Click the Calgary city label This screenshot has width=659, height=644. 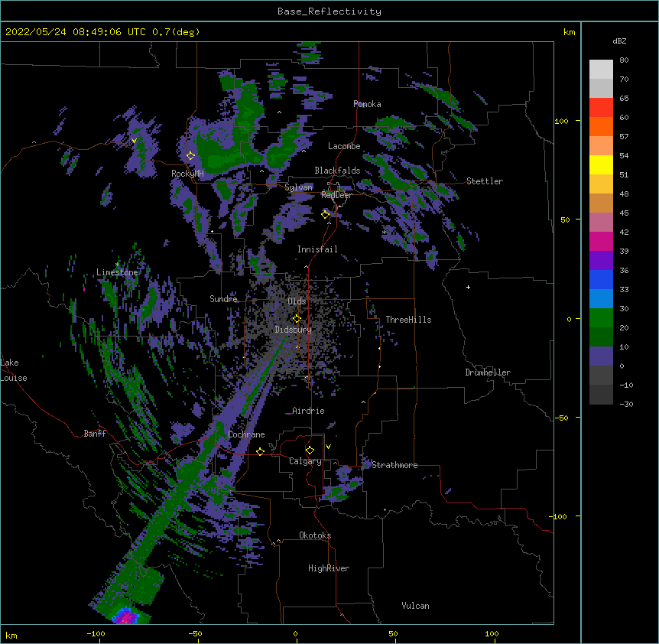click(x=305, y=461)
